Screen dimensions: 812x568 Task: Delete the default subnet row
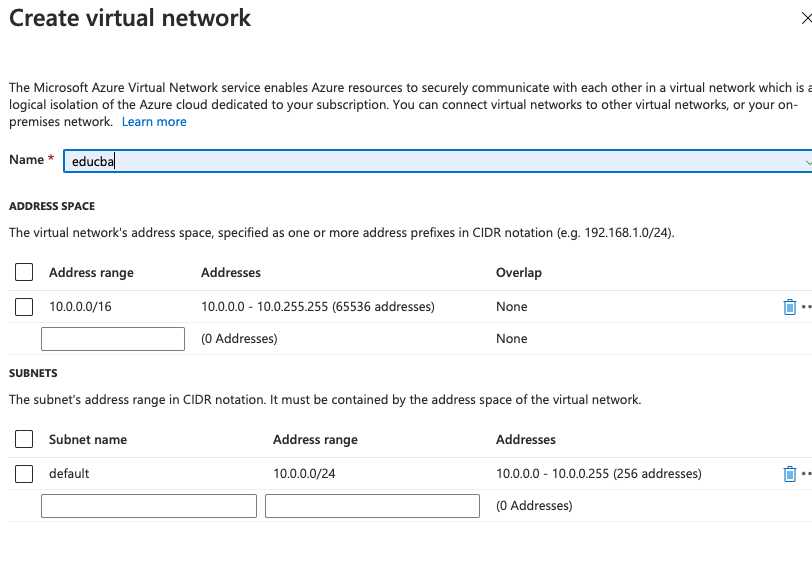(x=789, y=474)
